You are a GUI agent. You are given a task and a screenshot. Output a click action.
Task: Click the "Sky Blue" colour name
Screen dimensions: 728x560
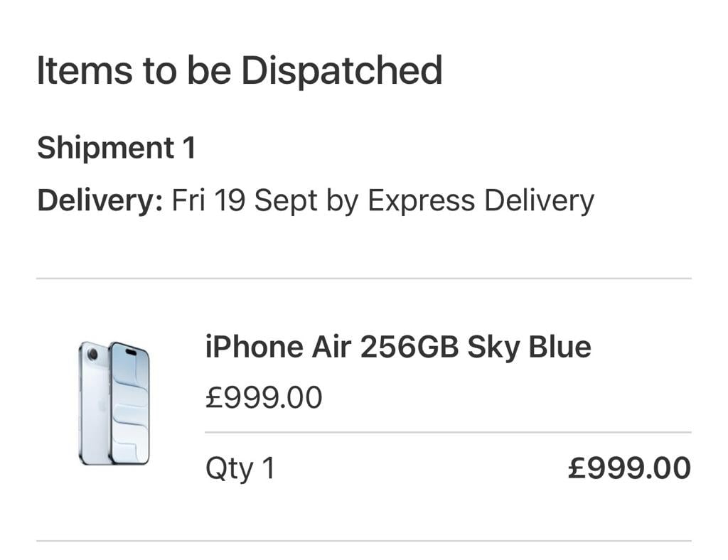point(529,347)
